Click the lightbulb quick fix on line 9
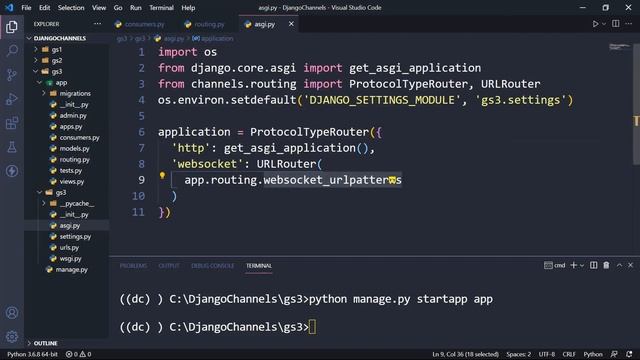The width and height of the screenshot is (640, 360). pos(162,176)
